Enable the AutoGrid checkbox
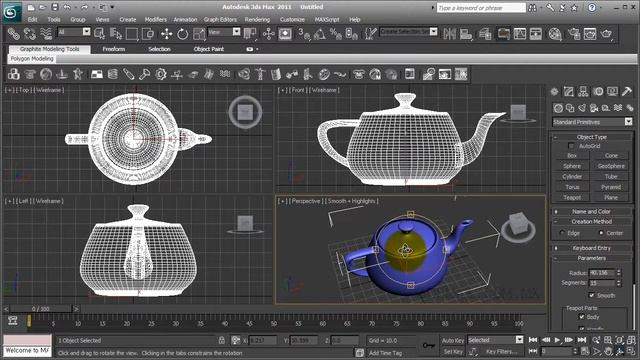Screen dimensions: 640x360 [x=571, y=146]
